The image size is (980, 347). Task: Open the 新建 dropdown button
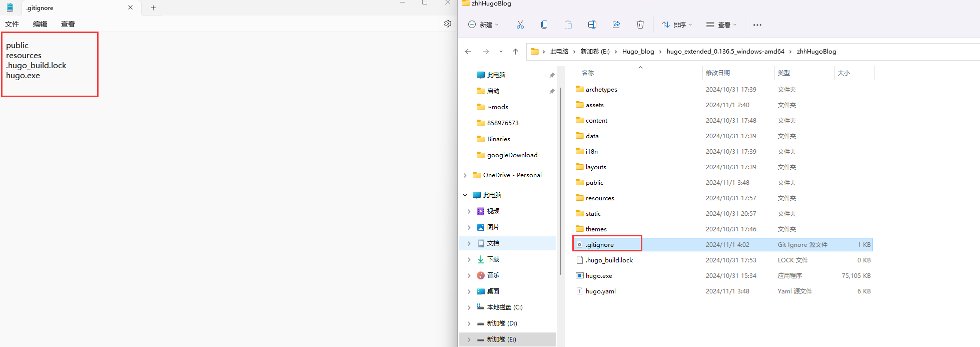point(483,25)
